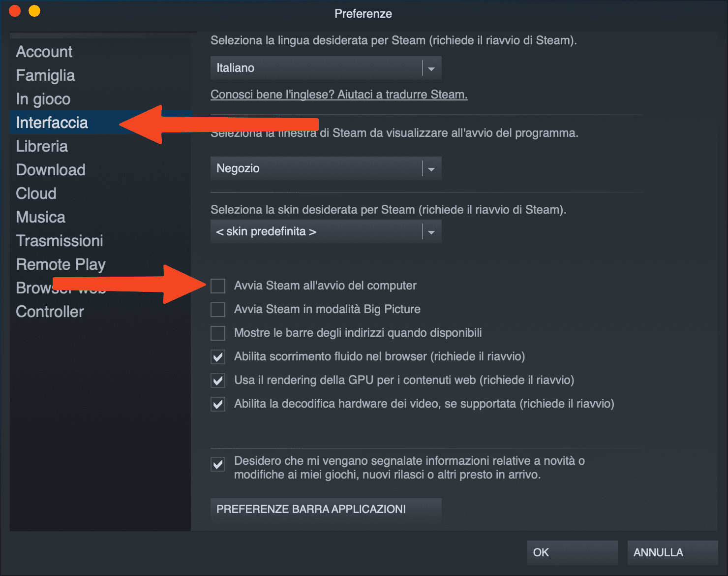
Task: Open the Libreria preferences section
Action: (42, 146)
